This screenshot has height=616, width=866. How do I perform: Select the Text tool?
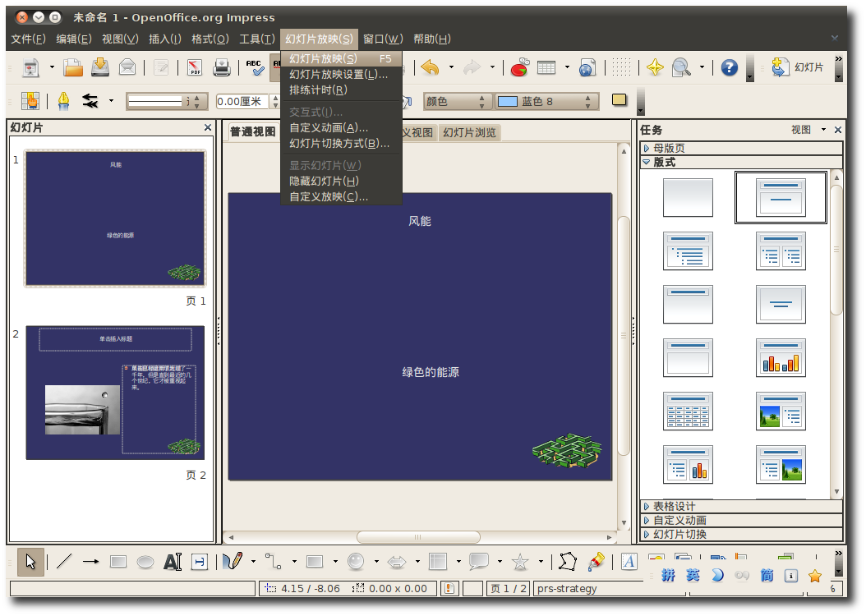click(173, 562)
